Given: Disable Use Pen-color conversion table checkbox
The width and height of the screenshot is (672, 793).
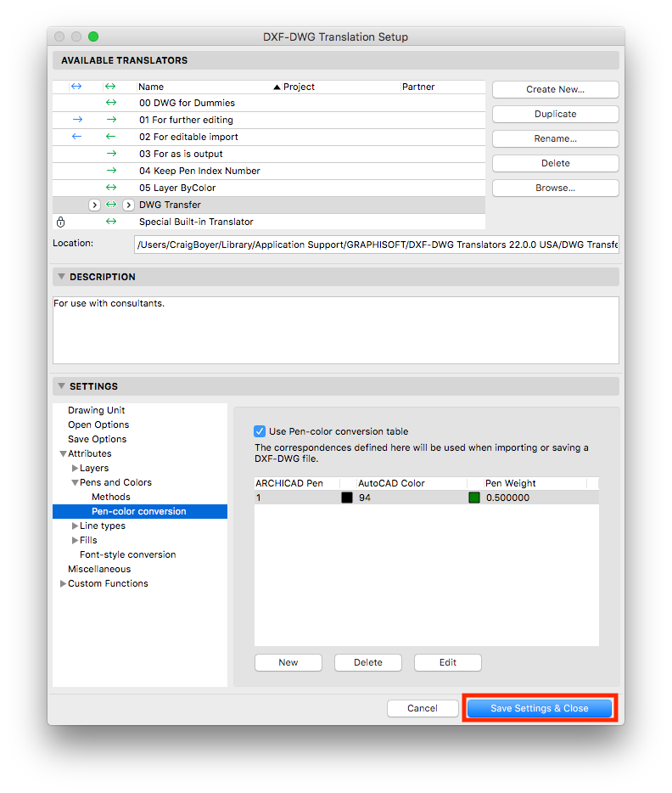Looking at the screenshot, I should click(x=259, y=431).
